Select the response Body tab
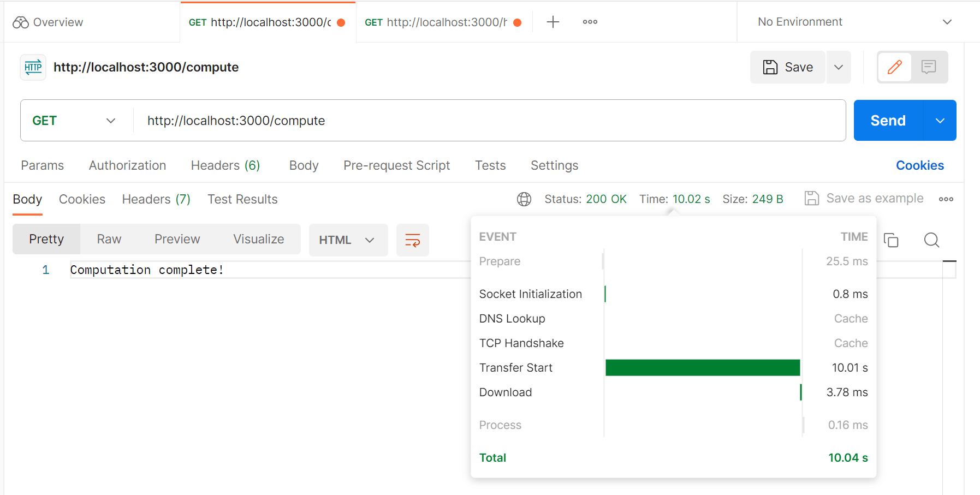The image size is (980, 495). pos(27,199)
